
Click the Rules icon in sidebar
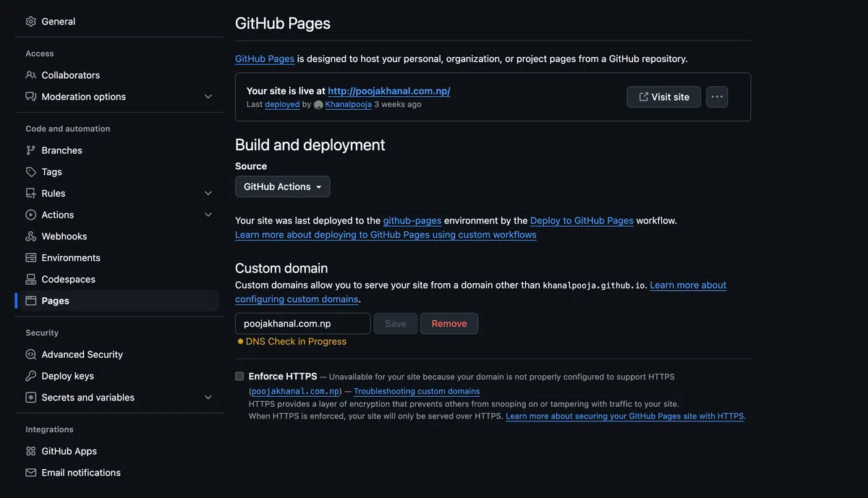[x=30, y=194]
